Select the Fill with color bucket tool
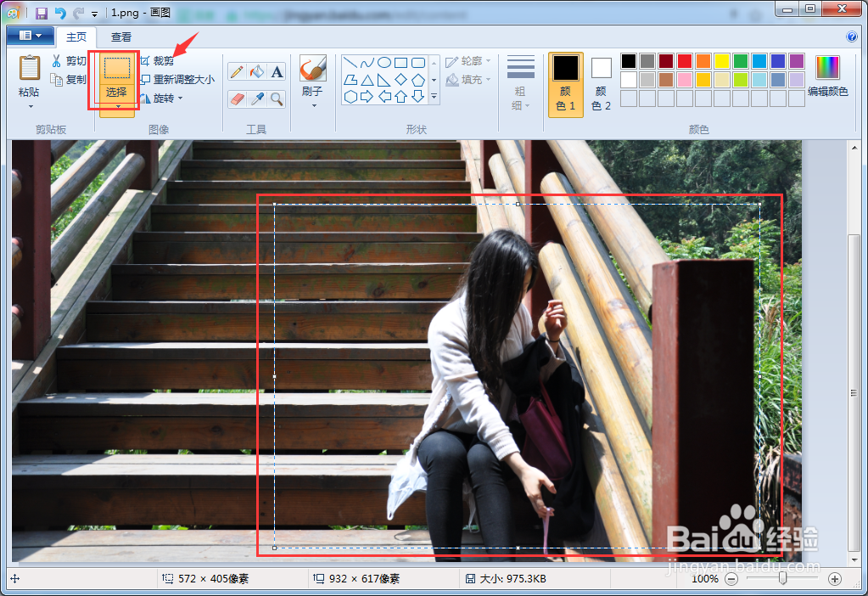868x596 pixels. pos(256,71)
